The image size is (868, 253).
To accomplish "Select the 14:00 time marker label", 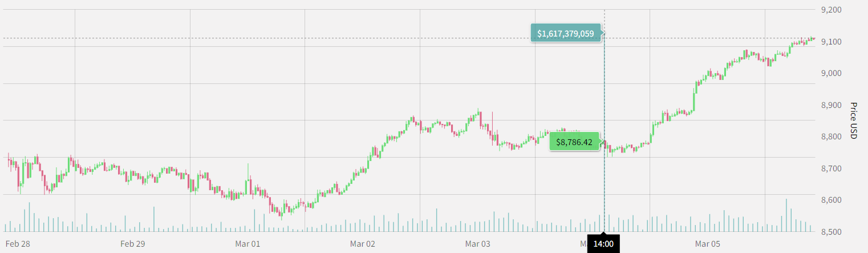I will [x=603, y=244].
